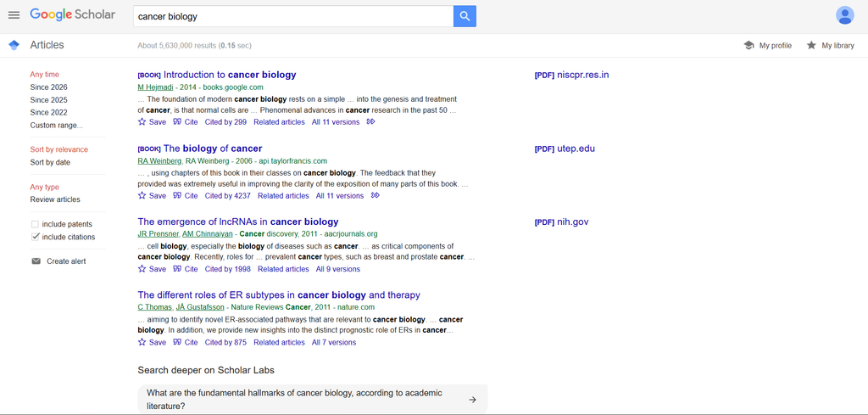Select Sort by date option
This screenshot has height=415, width=868.
click(x=50, y=162)
